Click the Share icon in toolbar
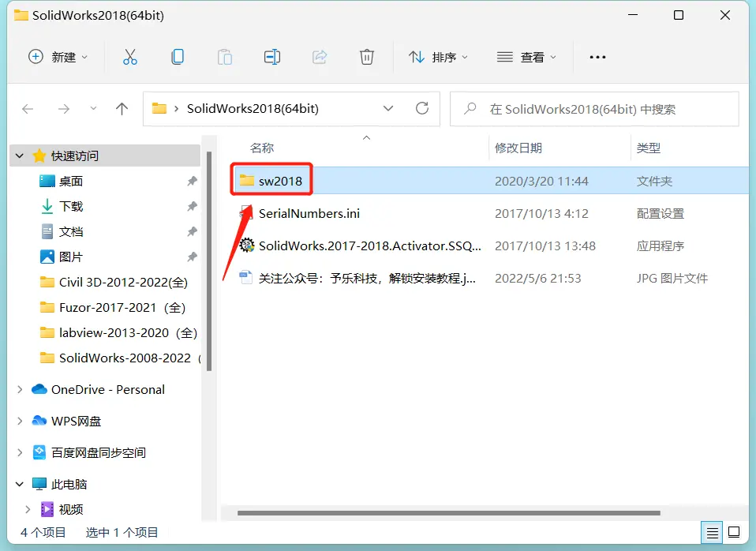This screenshot has width=756, height=551. click(x=319, y=57)
